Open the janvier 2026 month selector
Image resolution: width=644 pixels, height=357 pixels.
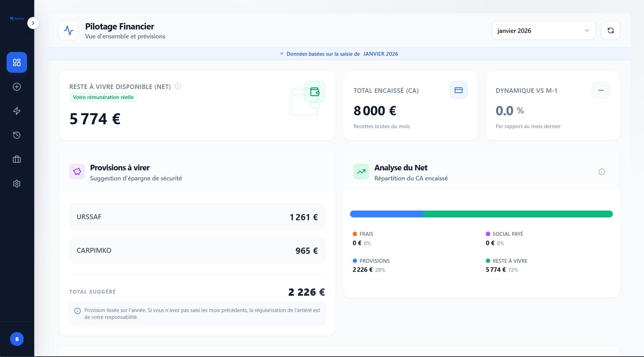543,30
